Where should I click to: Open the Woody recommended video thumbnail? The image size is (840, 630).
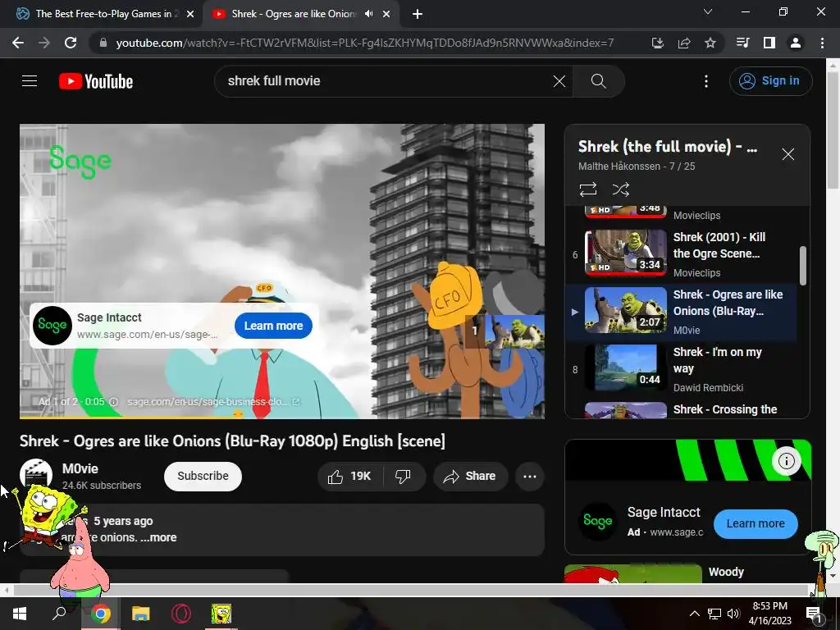click(633, 573)
